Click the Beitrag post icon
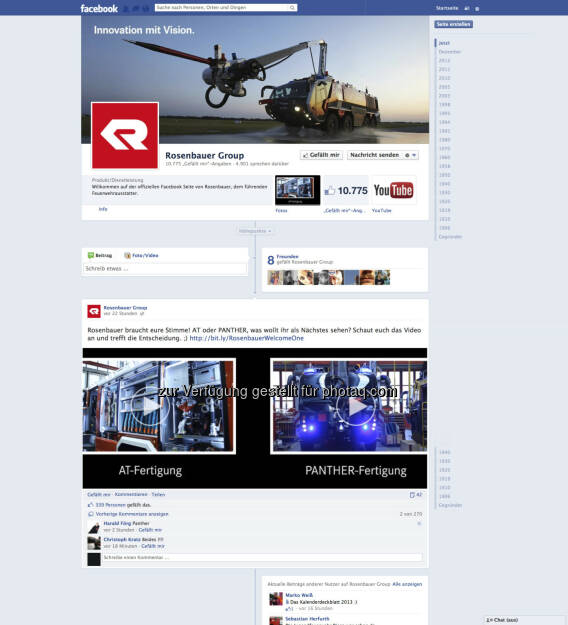This screenshot has width=568, height=625. click(x=90, y=256)
